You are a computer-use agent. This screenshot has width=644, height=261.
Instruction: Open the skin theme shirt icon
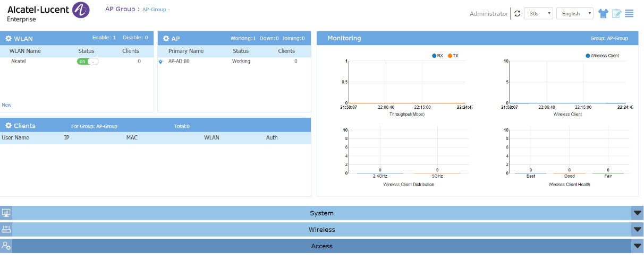(603, 14)
